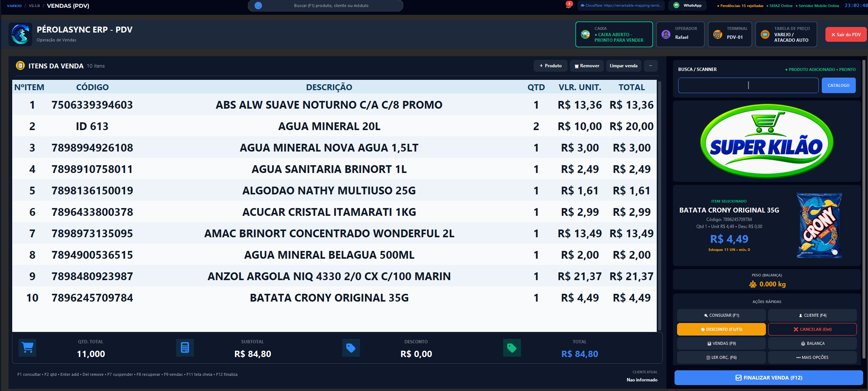Image resolution: width=868 pixels, height=391 pixels.
Task: Click the blue tag icon beside Desconto
Action: [351, 348]
